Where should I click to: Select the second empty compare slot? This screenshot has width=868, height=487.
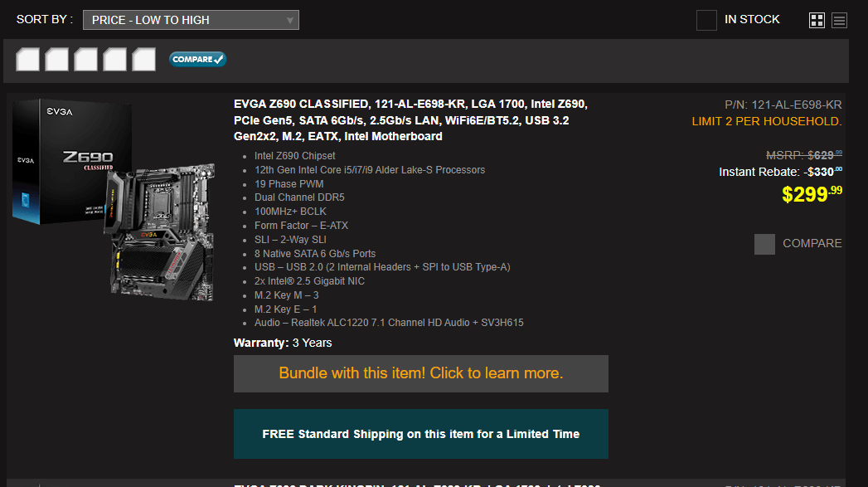coord(56,59)
